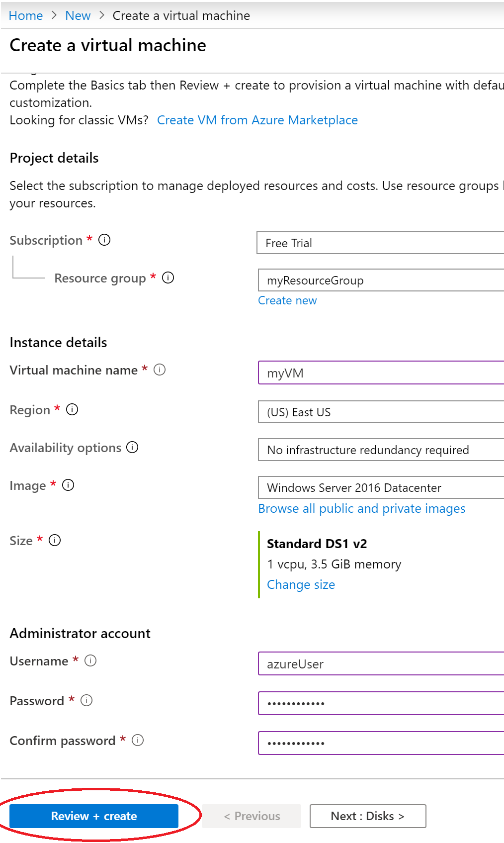Viewport: 504px width, 843px height.
Task: Click the Subscription info icon
Action: click(x=104, y=240)
